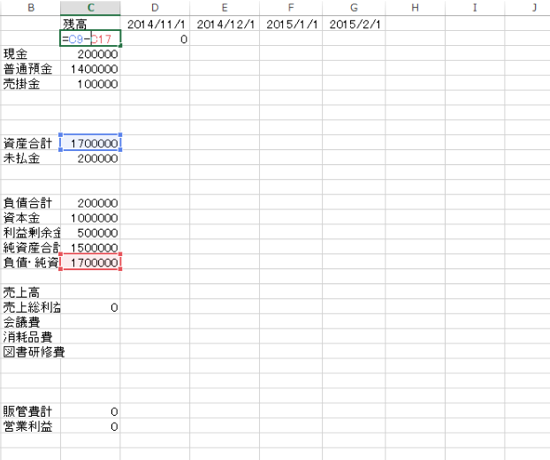The image size is (550, 460).
Task: Select the 負債・純資 label cell
Action: [31, 262]
